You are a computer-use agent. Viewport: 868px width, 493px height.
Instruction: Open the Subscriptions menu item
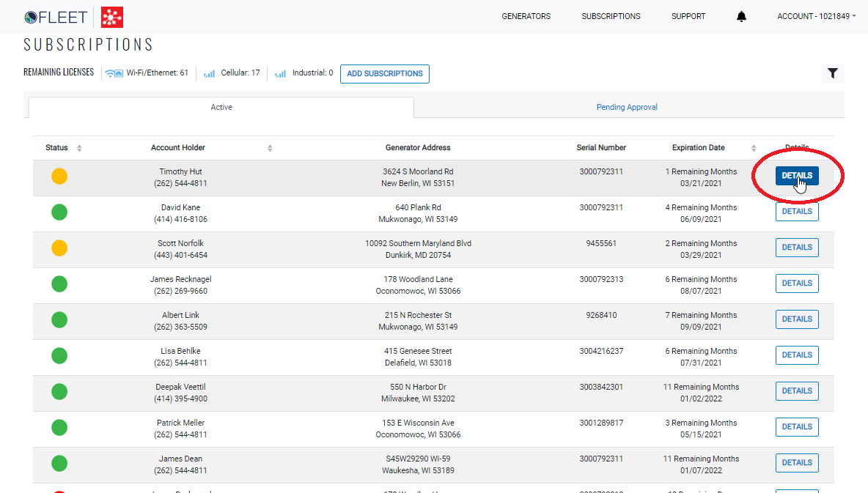pyautogui.click(x=611, y=17)
